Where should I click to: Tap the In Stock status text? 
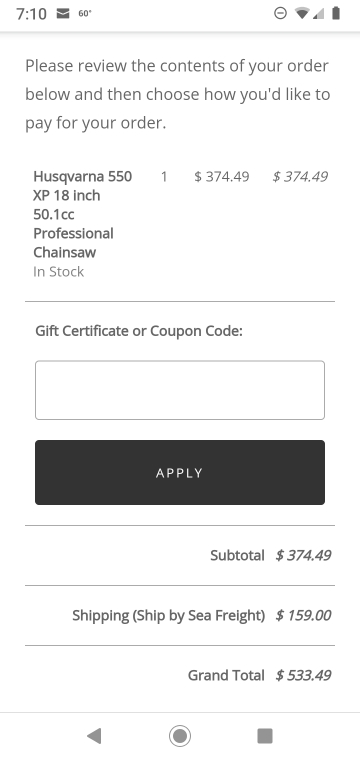tap(59, 272)
